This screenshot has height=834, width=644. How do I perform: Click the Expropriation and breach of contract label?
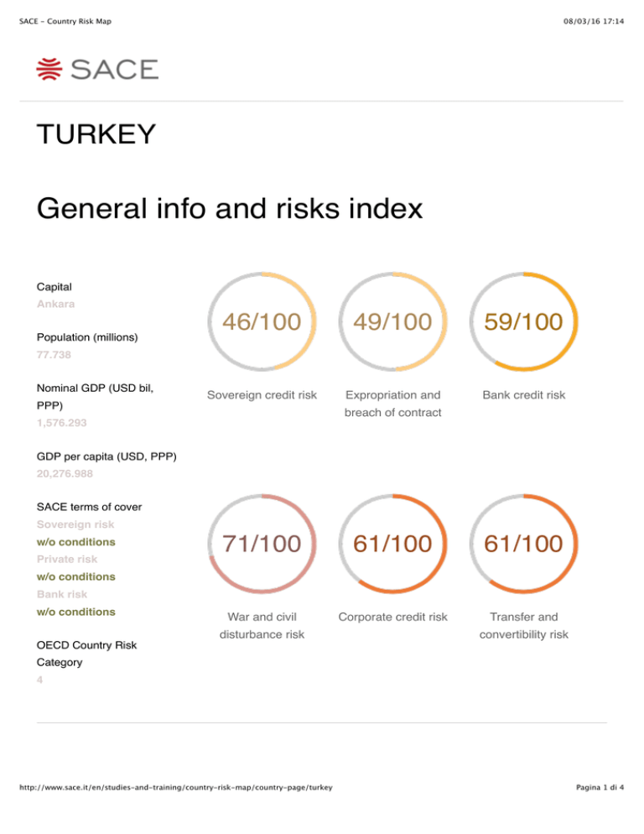click(394, 404)
